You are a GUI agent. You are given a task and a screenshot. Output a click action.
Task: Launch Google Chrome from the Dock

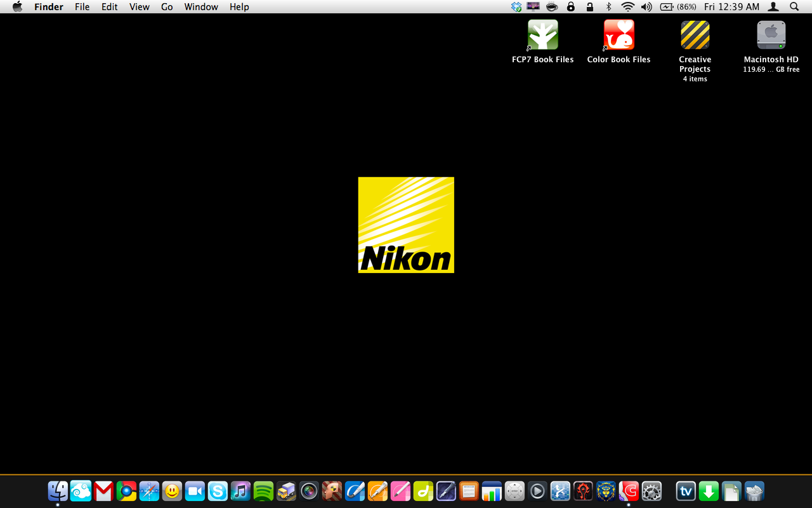pos(126,491)
